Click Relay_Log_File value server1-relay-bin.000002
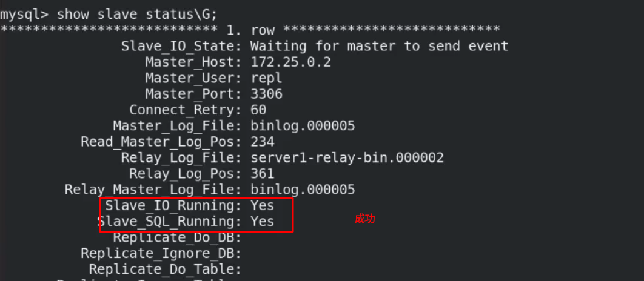This screenshot has width=644, height=281. point(347,158)
